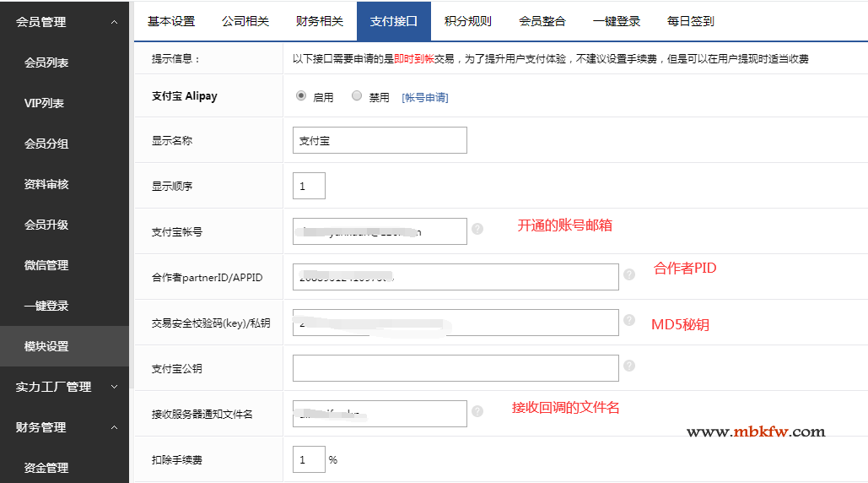Image resolution: width=868 pixels, height=483 pixels.
Task: Click help icon next to 支付宝公钥 field
Action: [x=628, y=366]
